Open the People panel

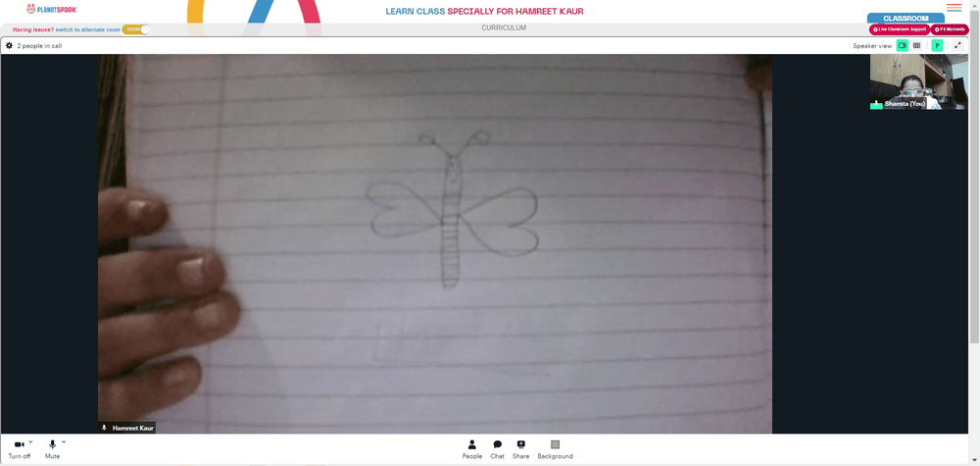point(472,449)
